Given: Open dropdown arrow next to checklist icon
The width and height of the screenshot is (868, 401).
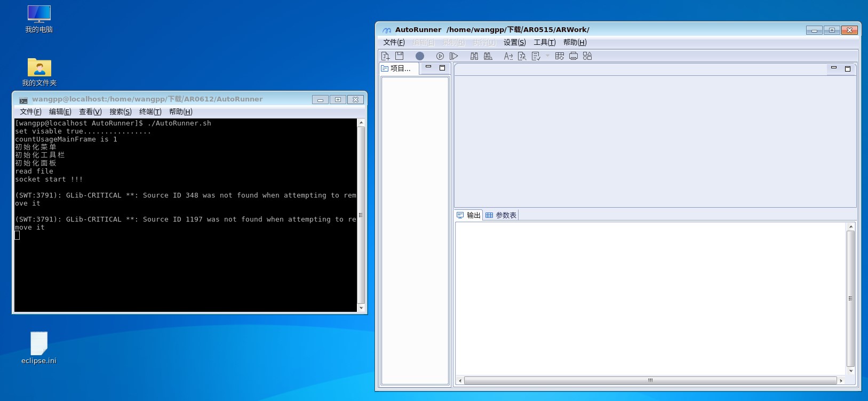Looking at the screenshot, I should 547,56.
